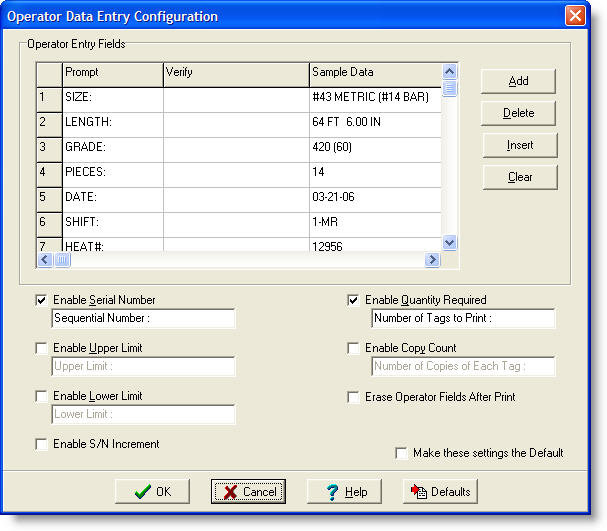Click the Delete button

518,113
